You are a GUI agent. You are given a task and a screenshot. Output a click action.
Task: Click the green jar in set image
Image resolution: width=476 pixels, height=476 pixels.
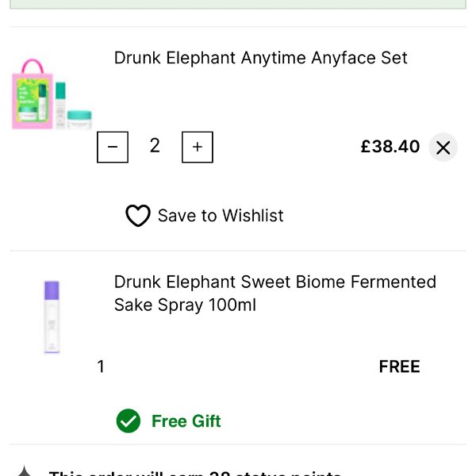coord(79,119)
